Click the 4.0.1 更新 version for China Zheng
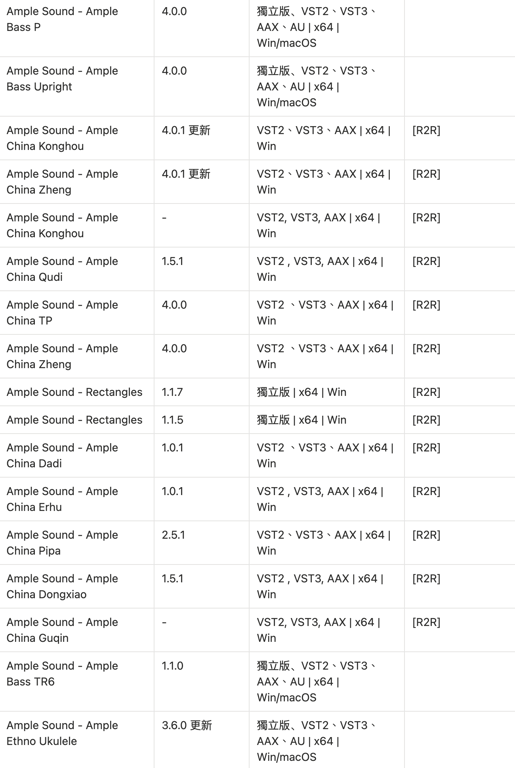Image resolution: width=515 pixels, height=768 pixels. coord(186,174)
